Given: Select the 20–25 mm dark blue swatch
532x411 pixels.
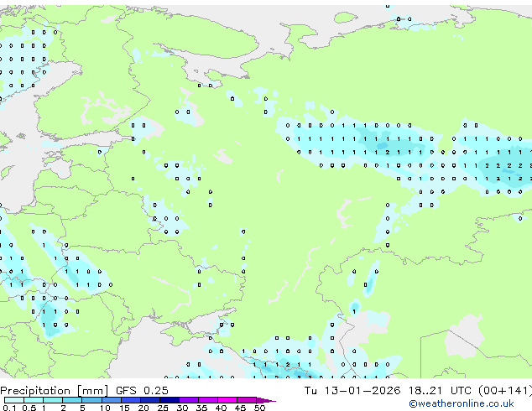Looking at the screenshot, I should (x=150, y=400).
